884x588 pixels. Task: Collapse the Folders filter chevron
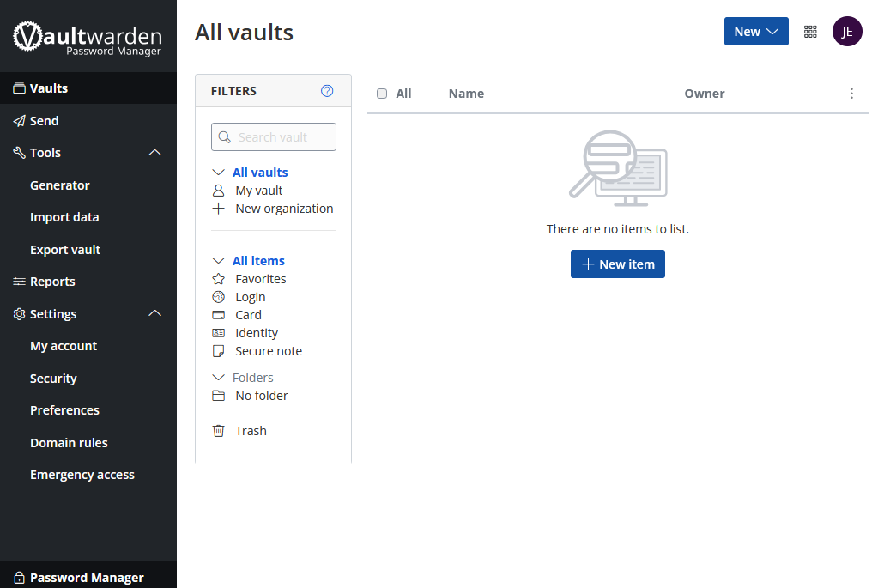218,378
